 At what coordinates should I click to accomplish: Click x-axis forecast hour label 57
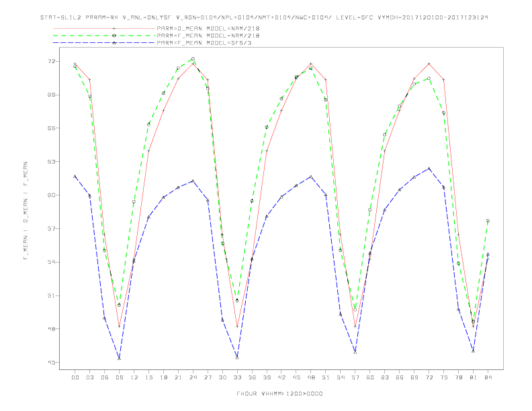pos(355,377)
